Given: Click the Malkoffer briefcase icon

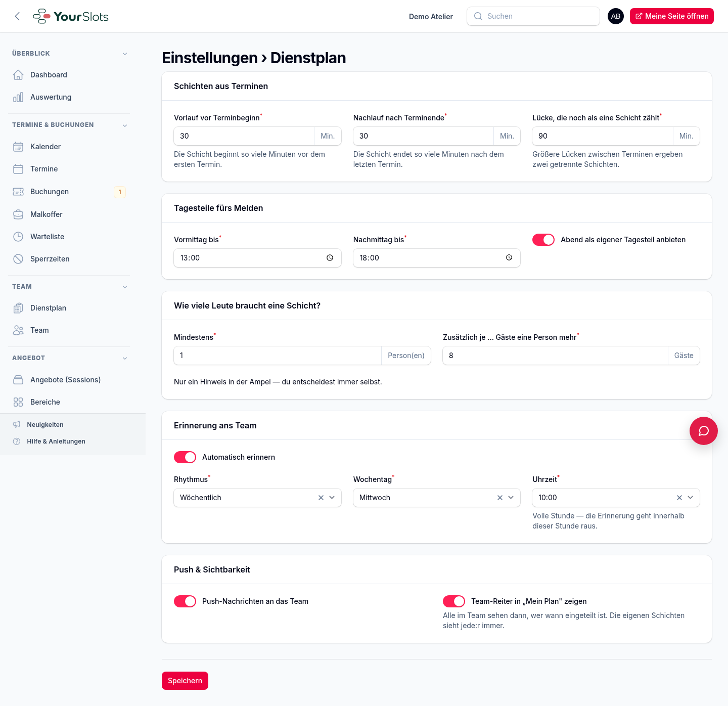Looking at the screenshot, I should point(18,214).
